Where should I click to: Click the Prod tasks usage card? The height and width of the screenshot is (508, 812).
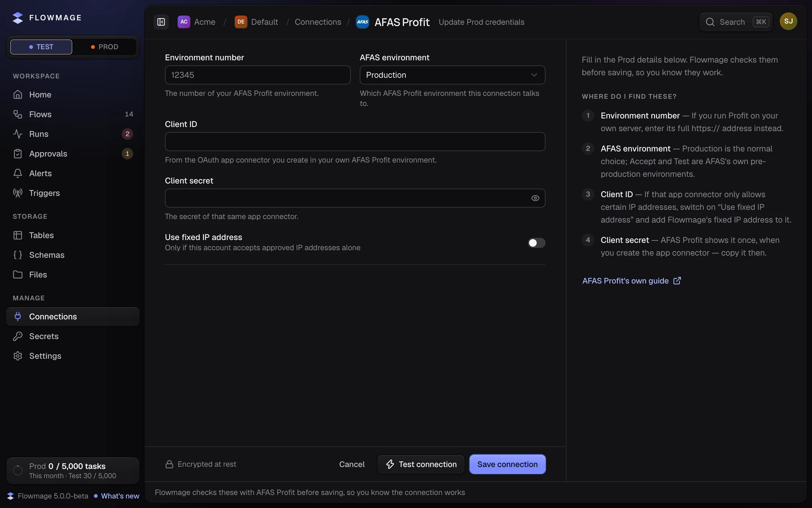(73, 471)
